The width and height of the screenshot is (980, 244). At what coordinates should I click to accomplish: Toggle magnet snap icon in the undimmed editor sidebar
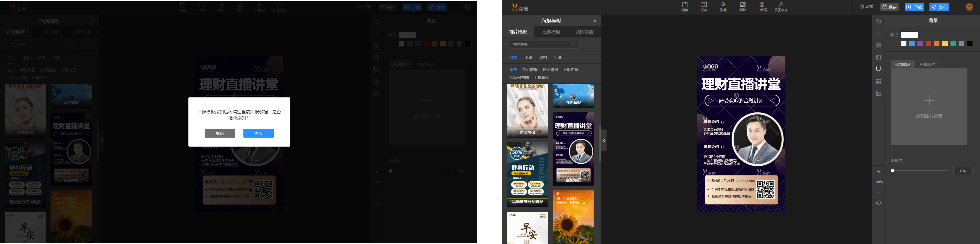878,69
